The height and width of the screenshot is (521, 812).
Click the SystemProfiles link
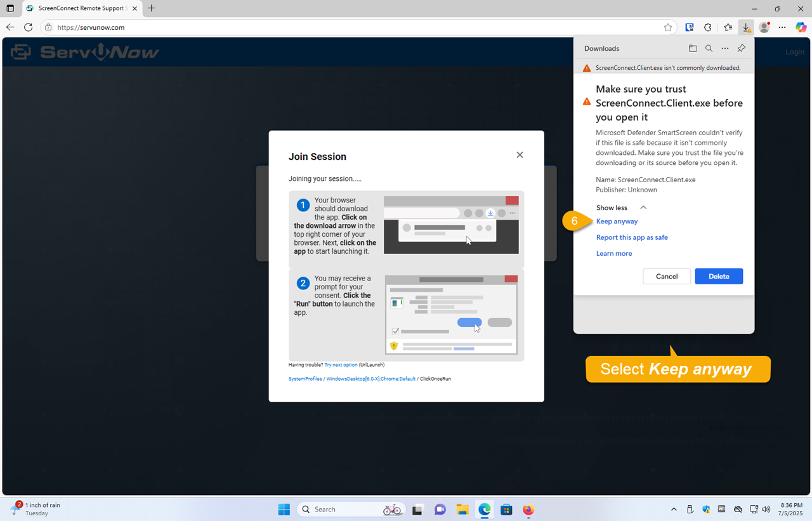point(304,379)
